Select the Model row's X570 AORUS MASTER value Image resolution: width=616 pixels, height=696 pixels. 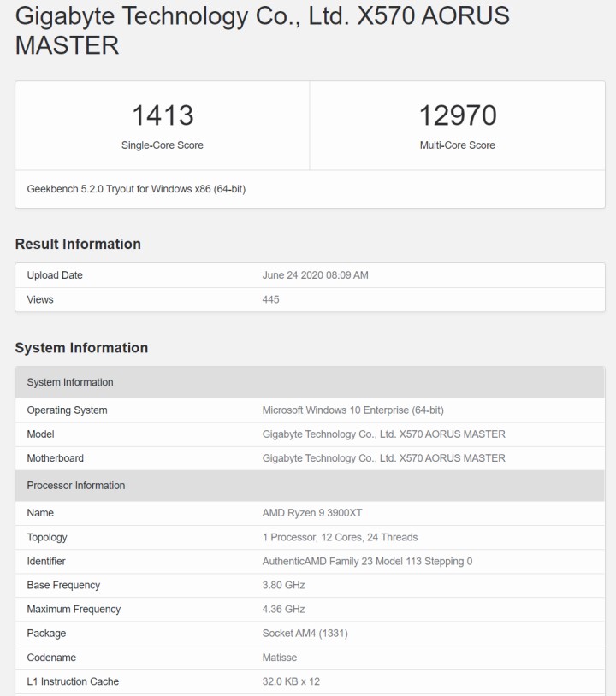pos(384,434)
